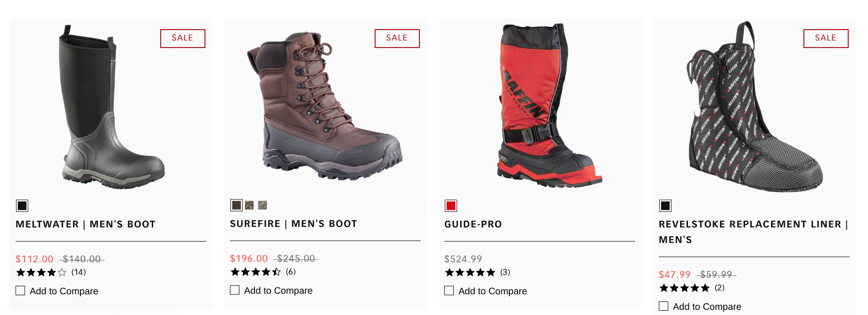Click the Revelstoke liner product image

click(x=754, y=108)
